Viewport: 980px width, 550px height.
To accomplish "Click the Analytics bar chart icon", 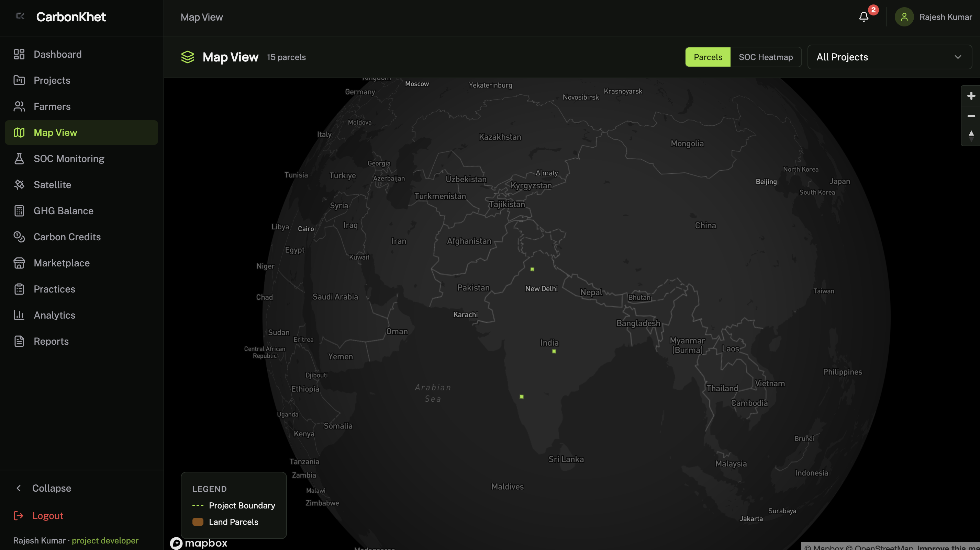I will point(19,315).
